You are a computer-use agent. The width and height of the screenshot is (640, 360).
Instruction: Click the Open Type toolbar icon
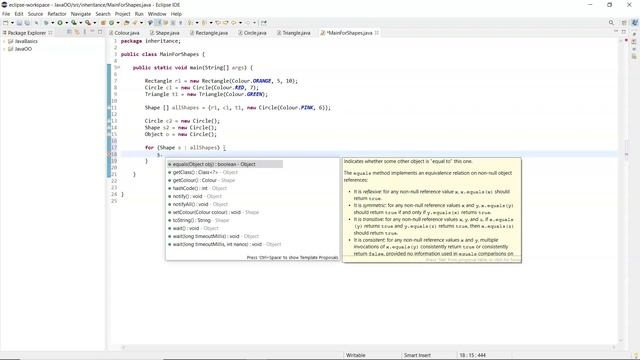pyautogui.click(x=127, y=23)
